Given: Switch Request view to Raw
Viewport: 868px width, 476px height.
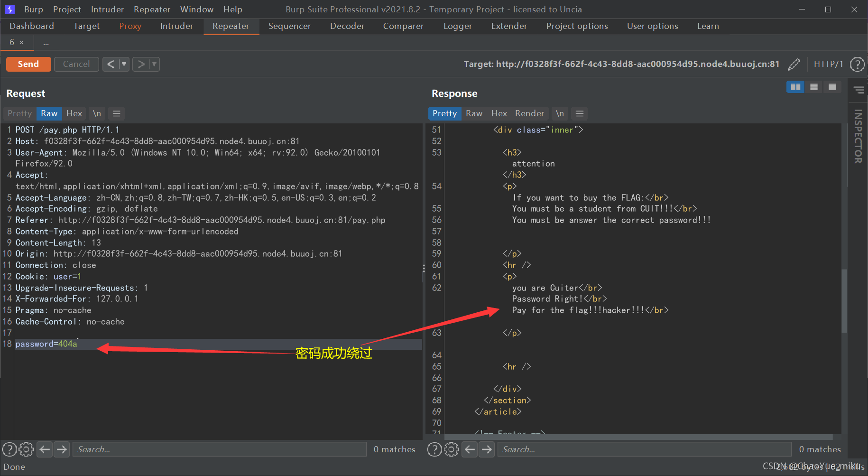Looking at the screenshot, I should [49, 113].
